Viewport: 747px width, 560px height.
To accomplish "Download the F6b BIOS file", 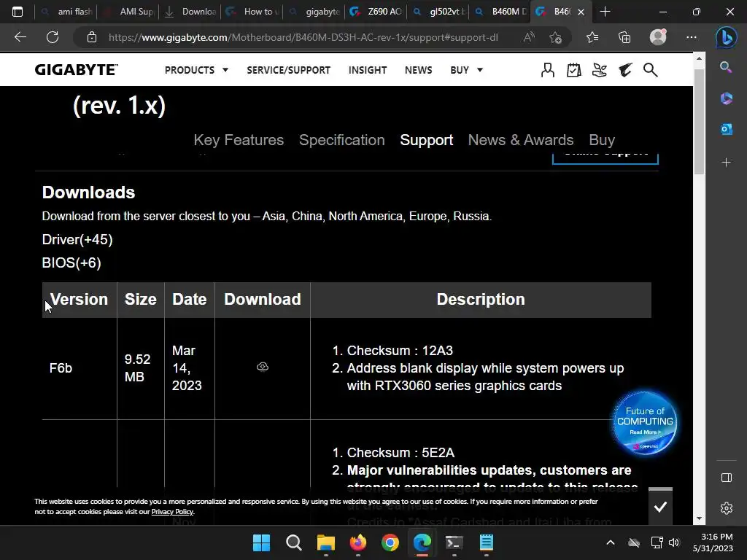I will 263,367.
